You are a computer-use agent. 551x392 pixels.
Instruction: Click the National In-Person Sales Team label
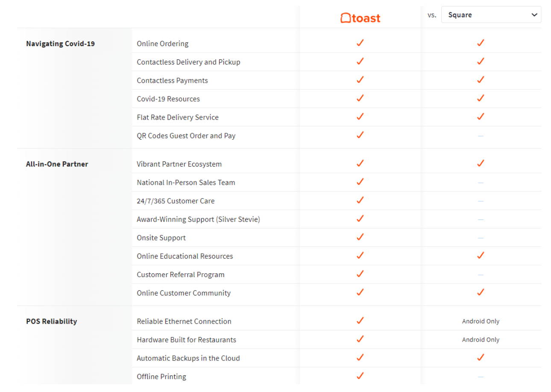(186, 182)
